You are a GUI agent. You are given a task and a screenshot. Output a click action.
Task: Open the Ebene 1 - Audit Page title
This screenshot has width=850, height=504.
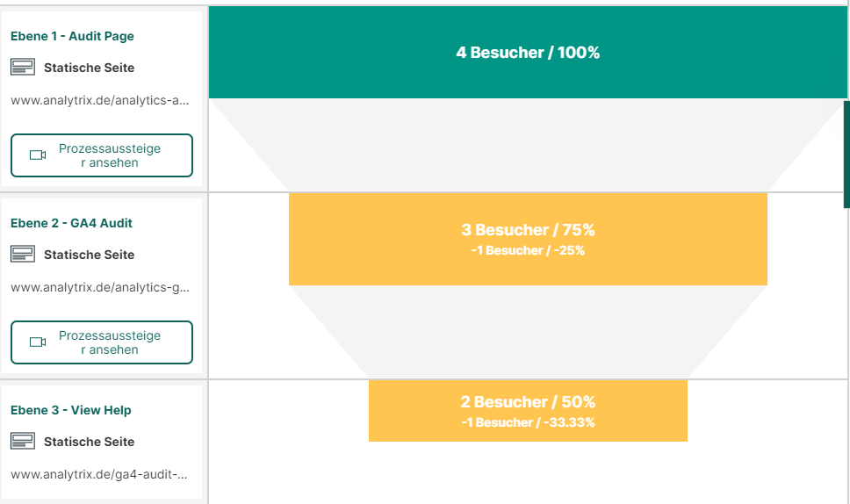click(72, 36)
